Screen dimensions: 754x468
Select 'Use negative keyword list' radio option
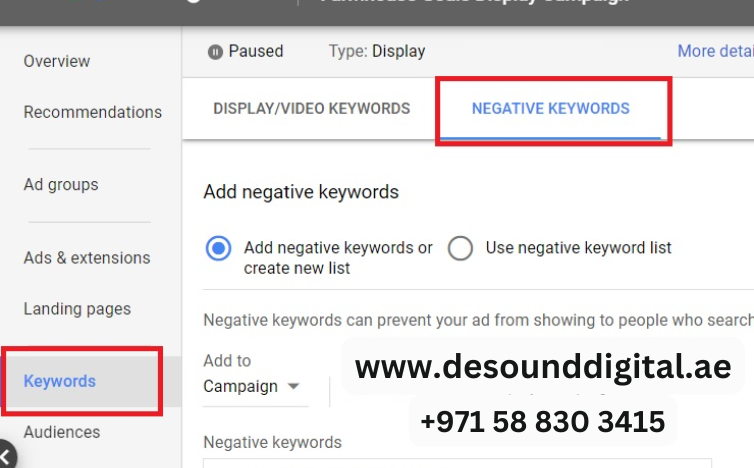point(460,248)
